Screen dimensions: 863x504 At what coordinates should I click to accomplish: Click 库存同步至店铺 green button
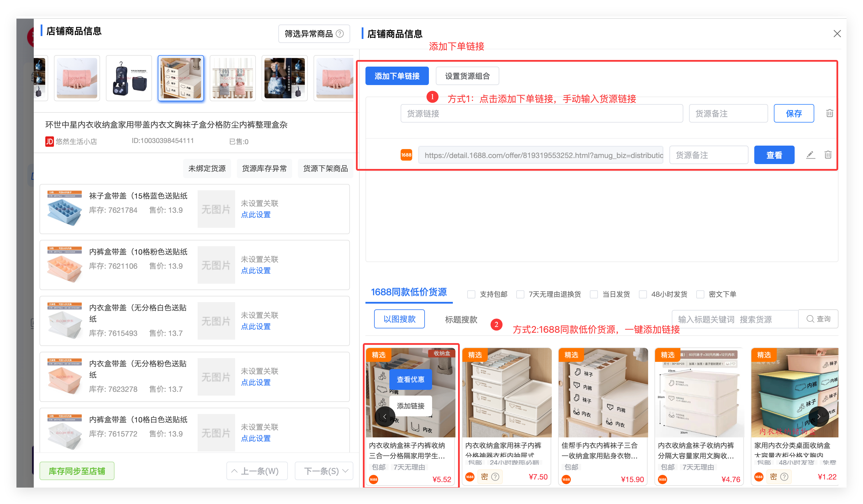click(x=77, y=471)
